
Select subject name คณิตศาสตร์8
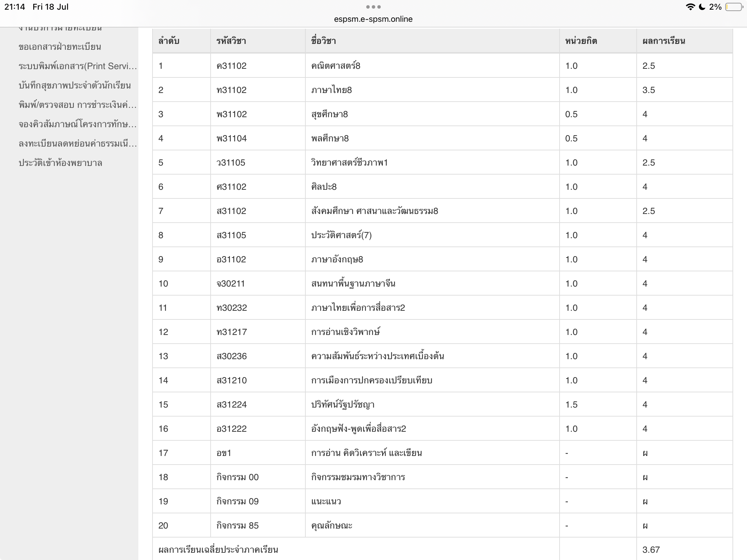click(335, 66)
